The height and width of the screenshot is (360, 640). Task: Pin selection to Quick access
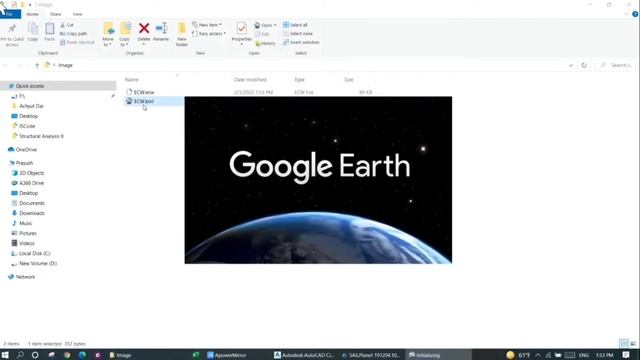point(12,33)
